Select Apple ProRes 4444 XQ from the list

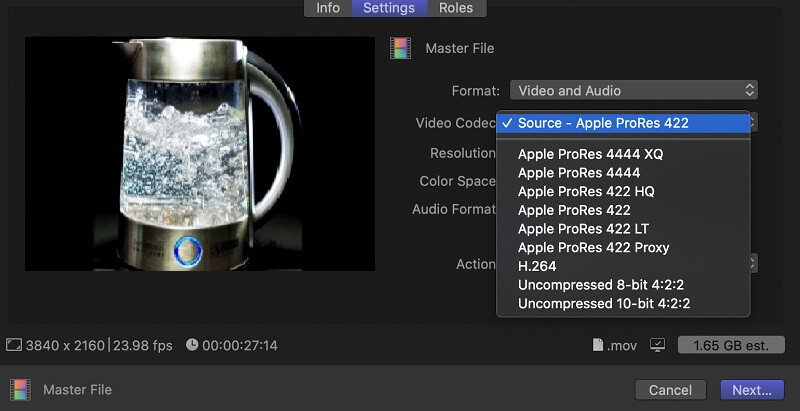(x=590, y=154)
